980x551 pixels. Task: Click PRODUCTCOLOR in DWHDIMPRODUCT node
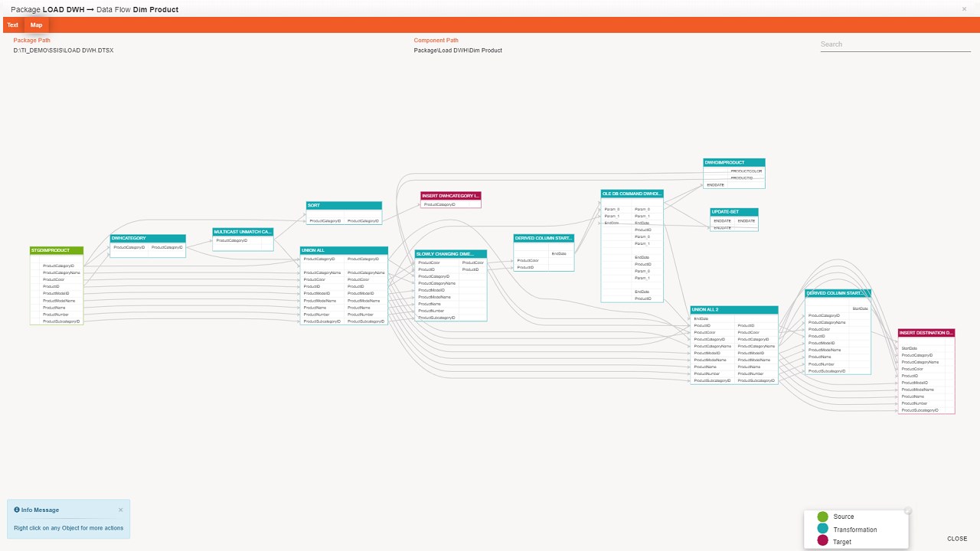pyautogui.click(x=746, y=171)
